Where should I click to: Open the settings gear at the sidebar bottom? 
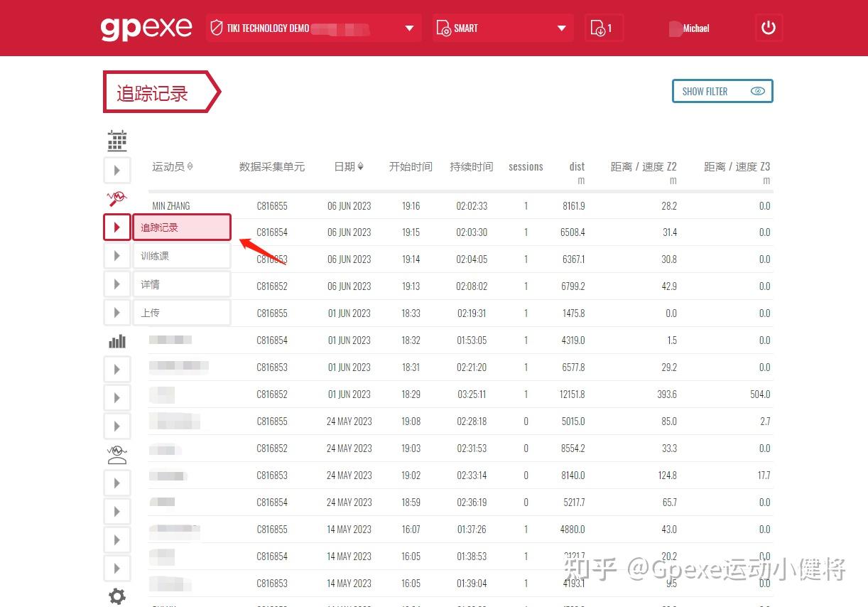[x=116, y=596]
